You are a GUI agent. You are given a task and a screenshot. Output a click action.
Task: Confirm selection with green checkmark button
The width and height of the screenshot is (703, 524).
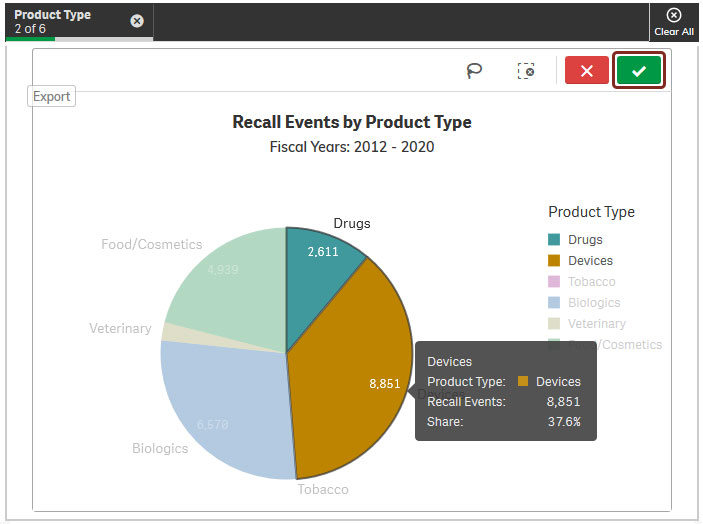coord(639,71)
